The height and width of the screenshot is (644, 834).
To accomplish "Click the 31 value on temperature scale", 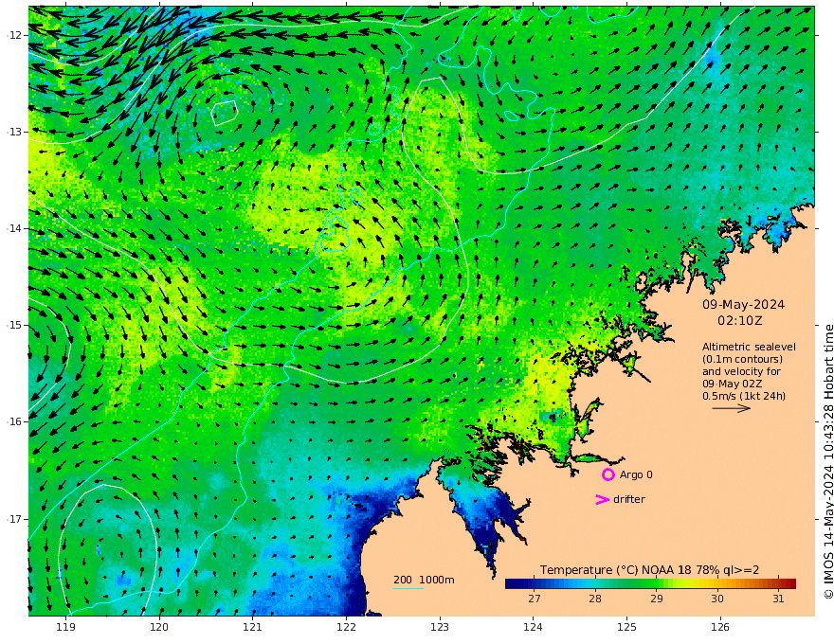I will [778, 599].
